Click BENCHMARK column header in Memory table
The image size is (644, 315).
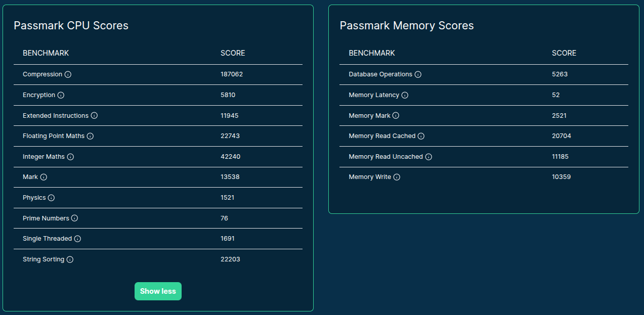click(372, 53)
